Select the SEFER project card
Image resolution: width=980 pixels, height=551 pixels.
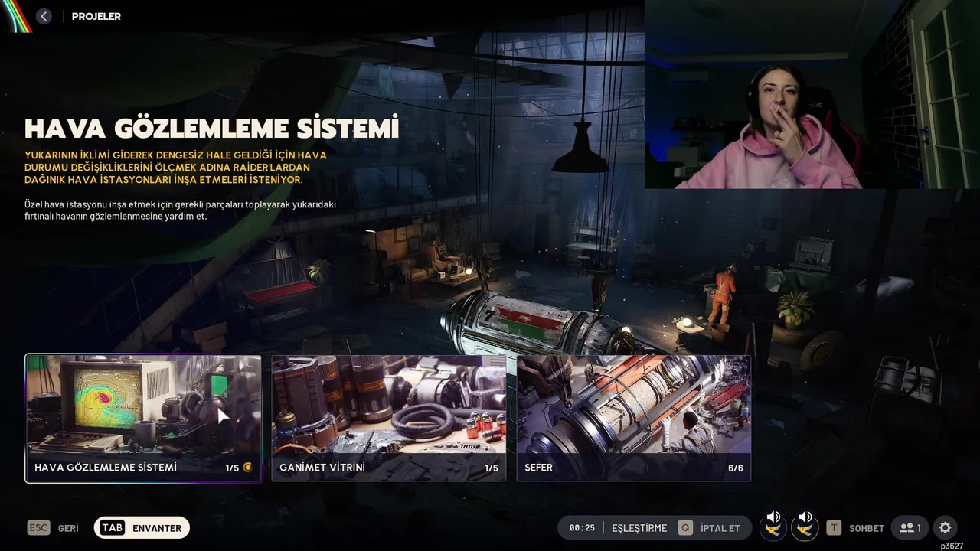tap(634, 418)
